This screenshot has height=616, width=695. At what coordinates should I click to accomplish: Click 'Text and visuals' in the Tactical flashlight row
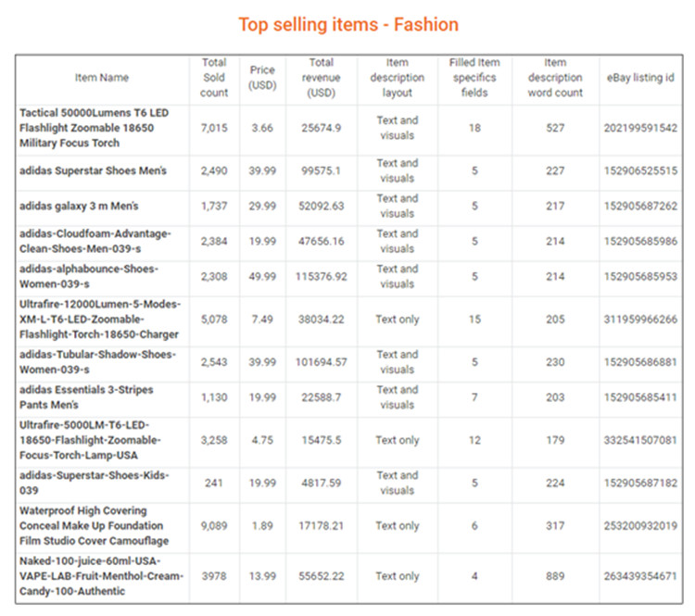coord(398,128)
